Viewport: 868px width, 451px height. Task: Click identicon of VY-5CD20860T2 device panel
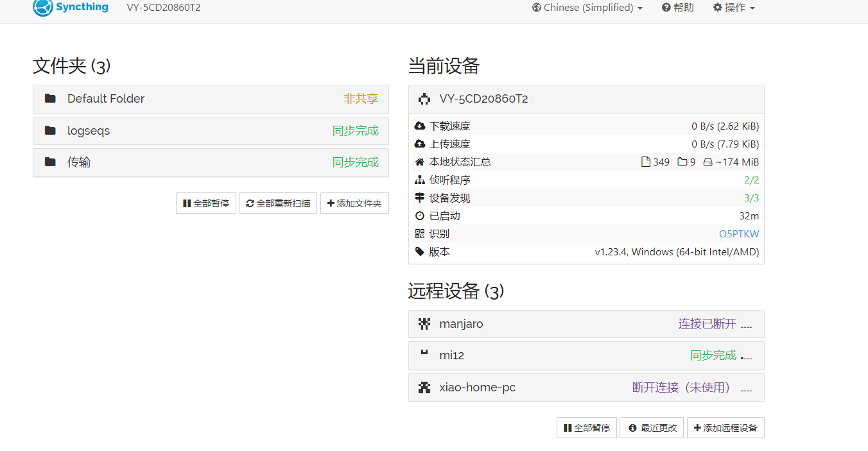[424, 99]
